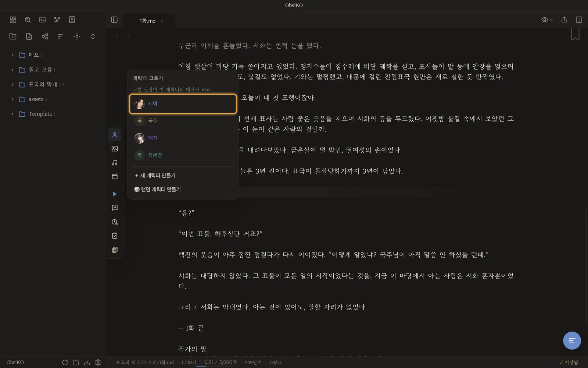Click the editor's vertical scrollbar
The height and width of the screenshot is (368, 588).
pos(586,265)
